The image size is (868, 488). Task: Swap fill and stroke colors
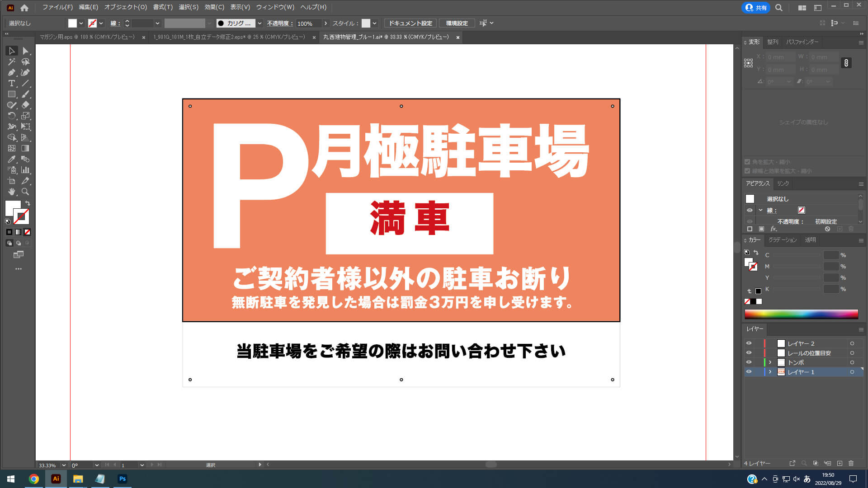(x=28, y=203)
